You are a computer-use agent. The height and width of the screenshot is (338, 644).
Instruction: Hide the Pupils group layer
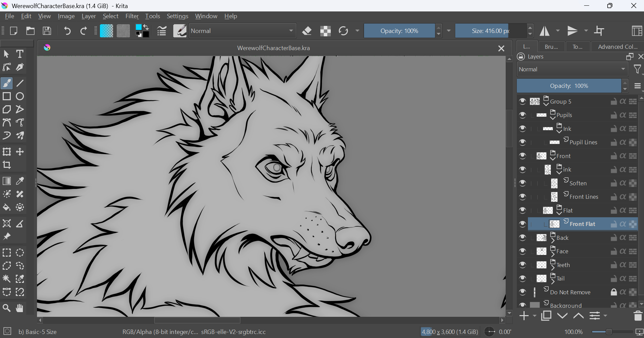click(522, 115)
